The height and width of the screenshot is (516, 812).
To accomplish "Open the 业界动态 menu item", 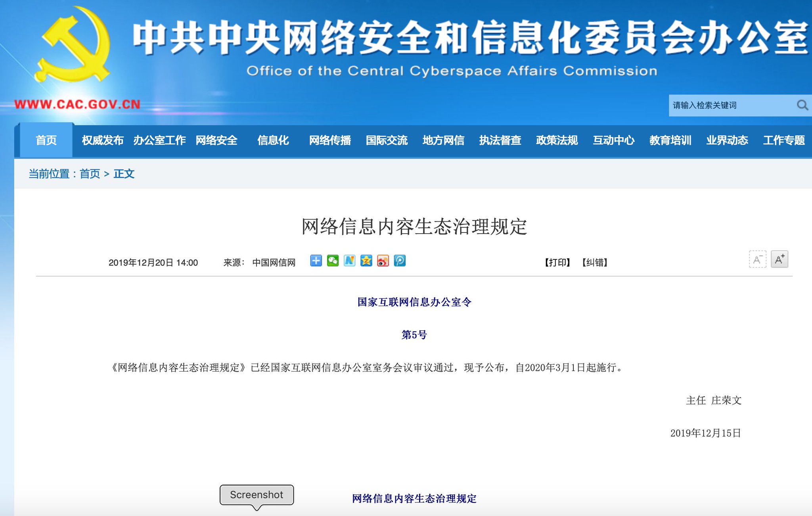I will (727, 140).
